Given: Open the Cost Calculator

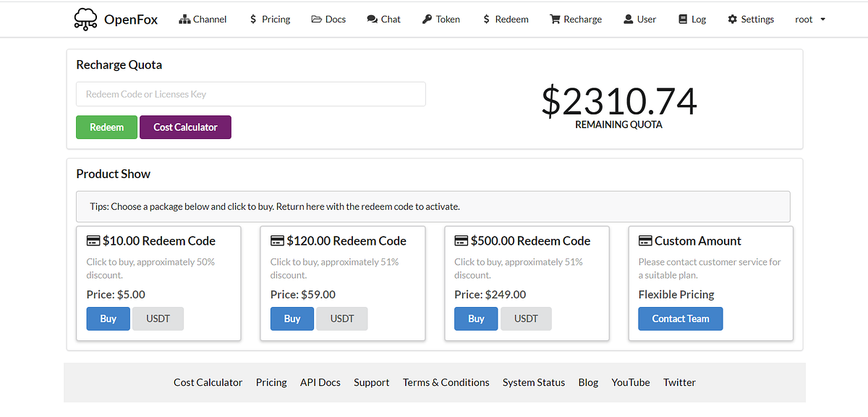Looking at the screenshot, I should point(185,127).
